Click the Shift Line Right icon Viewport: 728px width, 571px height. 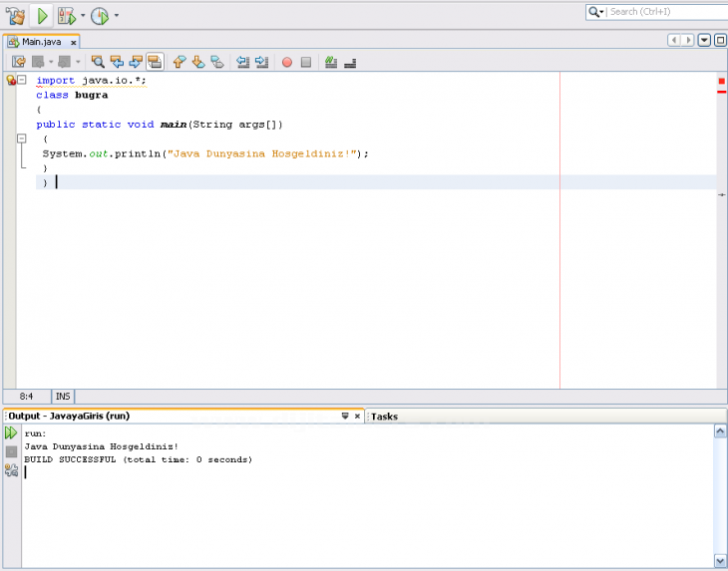click(x=262, y=62)
